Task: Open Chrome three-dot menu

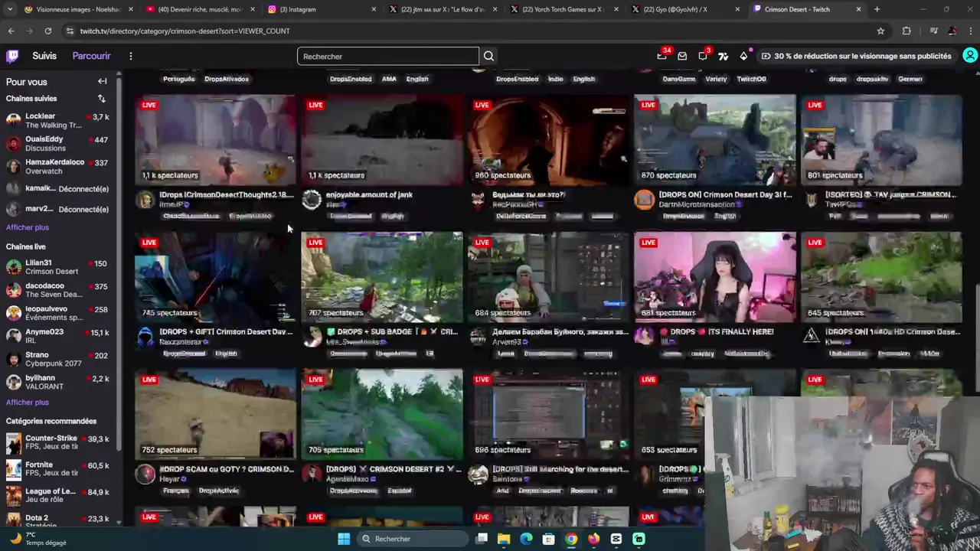Action: tap(970, 31)
